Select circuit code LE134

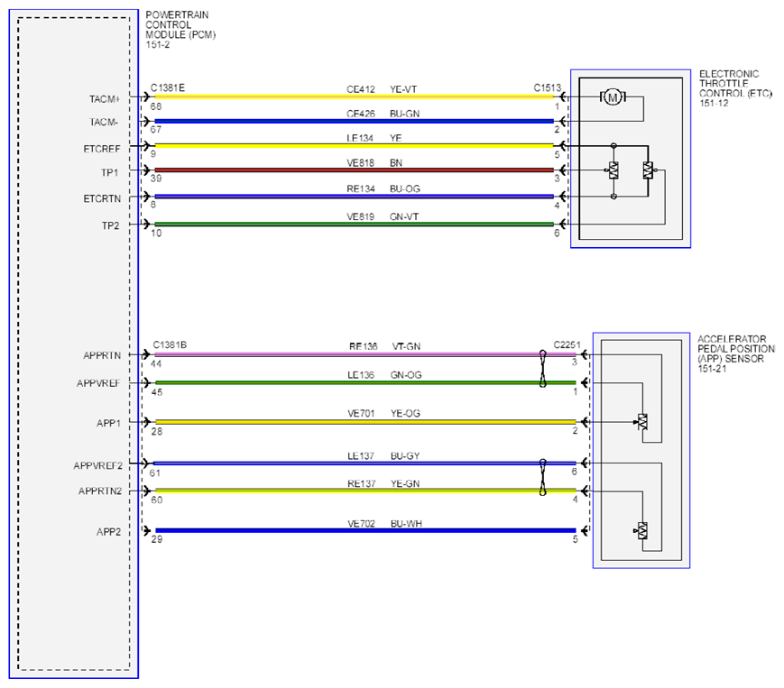360,138
